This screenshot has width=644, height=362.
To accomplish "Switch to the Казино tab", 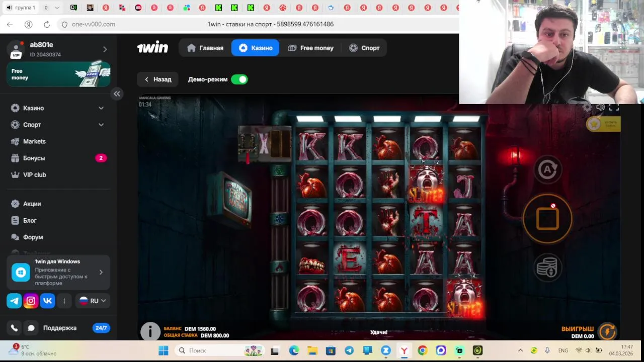I will click(255, 48).
